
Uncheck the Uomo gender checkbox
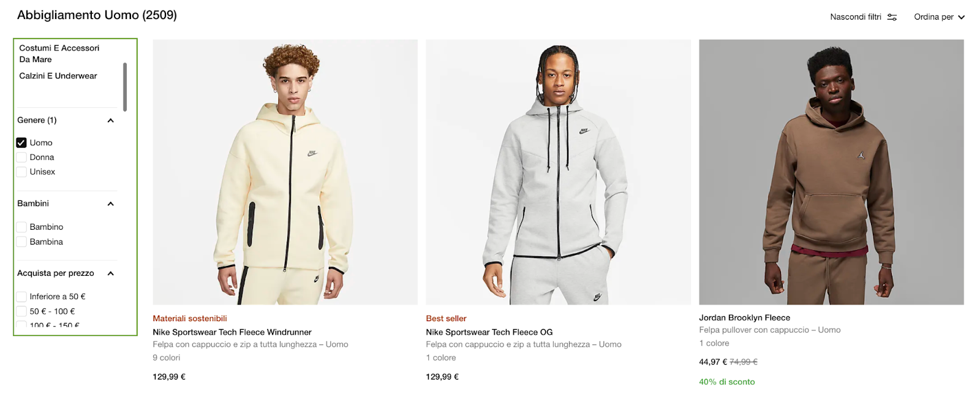coord(21,143)
